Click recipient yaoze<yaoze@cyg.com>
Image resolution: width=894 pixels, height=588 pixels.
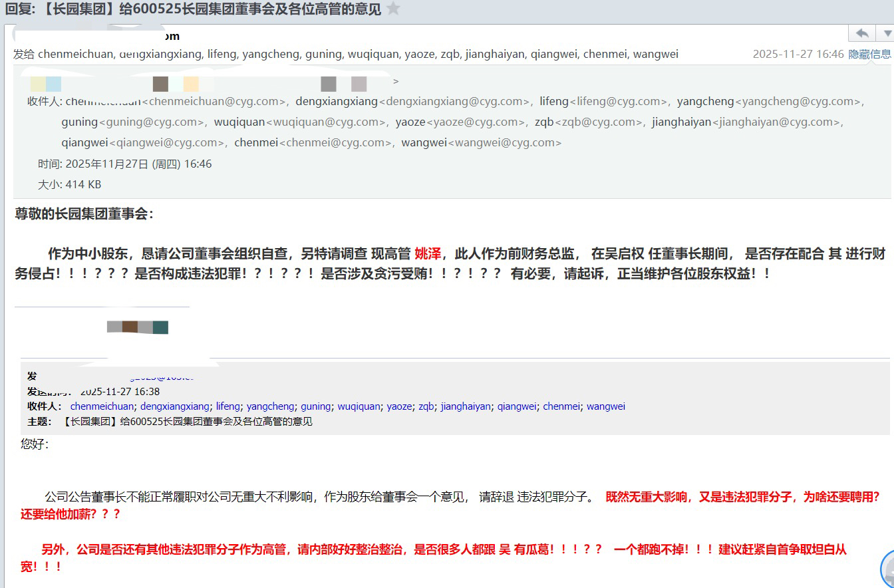click(460, 122)
